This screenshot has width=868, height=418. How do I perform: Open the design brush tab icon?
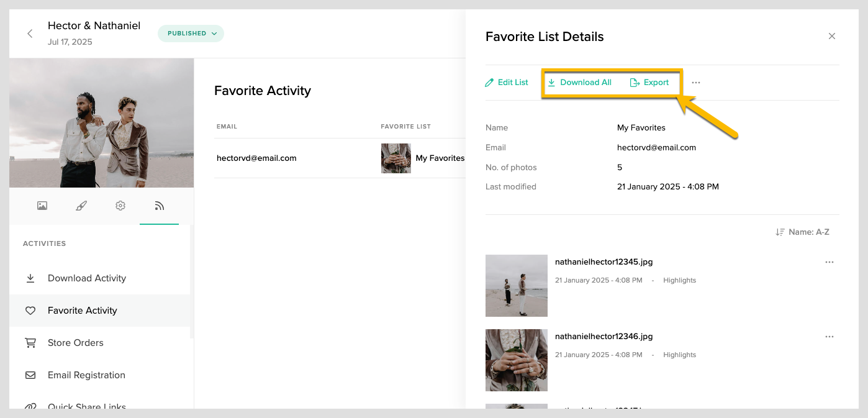point(81,206)
